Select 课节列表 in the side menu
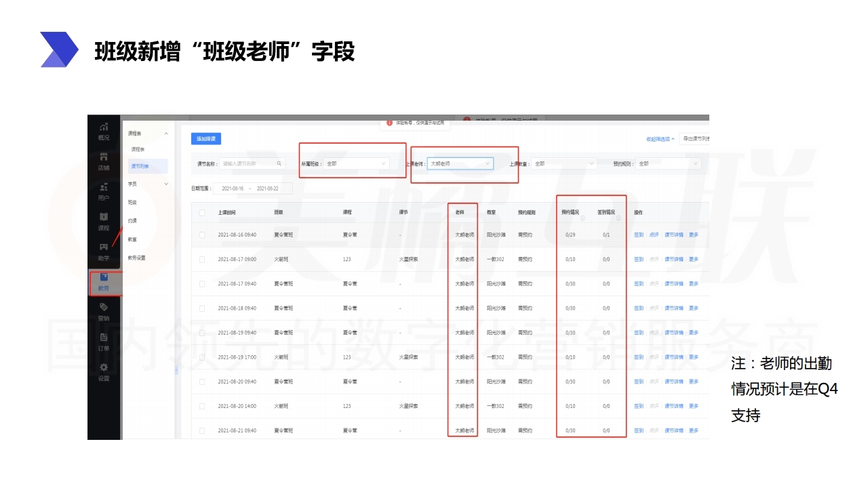868x488 pixels. 140,166
